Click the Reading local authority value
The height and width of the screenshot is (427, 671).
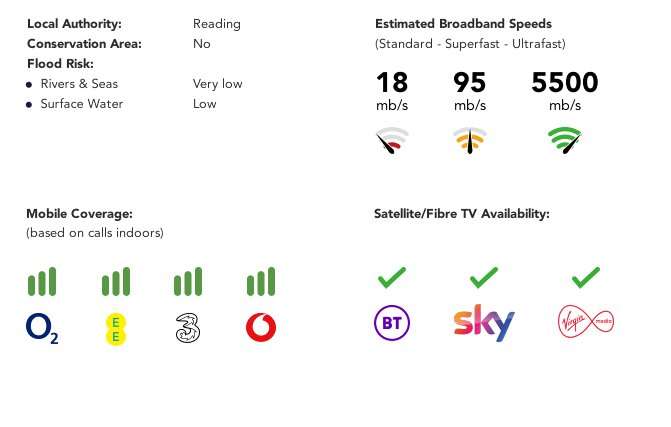[217, 24]
